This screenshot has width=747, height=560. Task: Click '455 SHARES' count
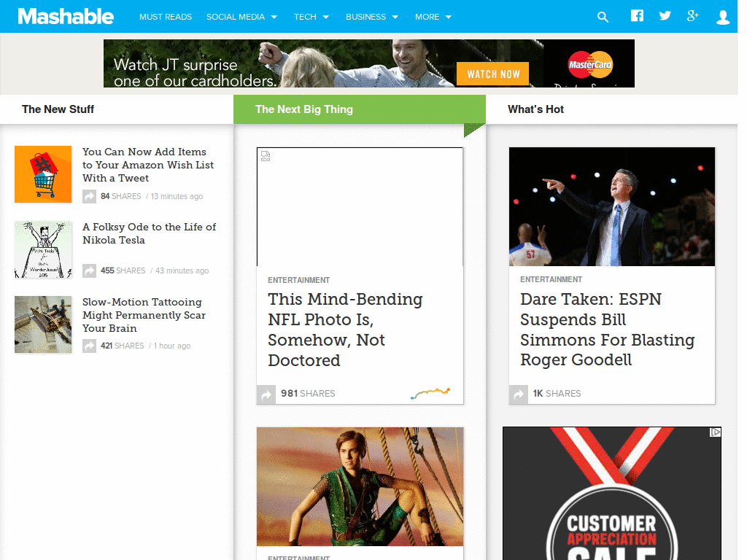(123, 271)
